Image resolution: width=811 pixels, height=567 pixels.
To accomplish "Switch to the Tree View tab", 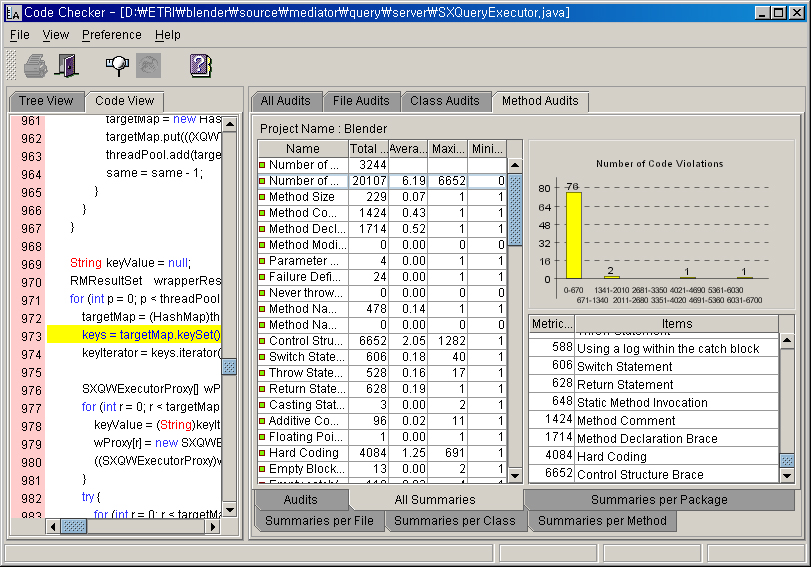I will coord(46,101).
